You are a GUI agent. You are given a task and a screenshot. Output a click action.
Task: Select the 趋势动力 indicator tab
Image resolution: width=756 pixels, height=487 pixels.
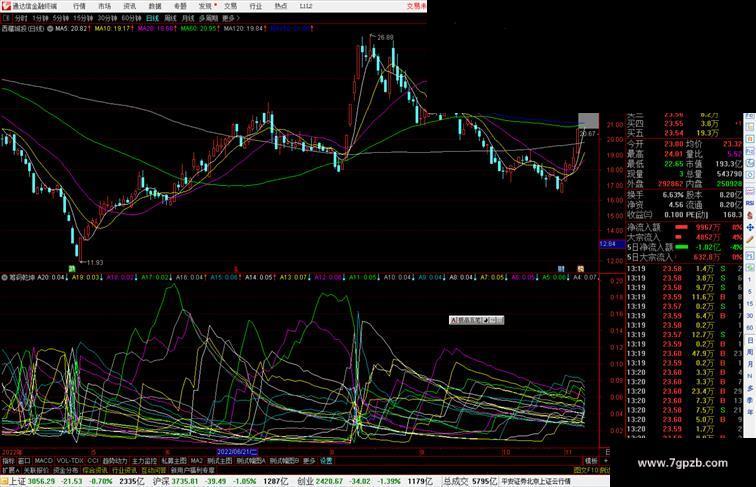click(x=115, y=461)
